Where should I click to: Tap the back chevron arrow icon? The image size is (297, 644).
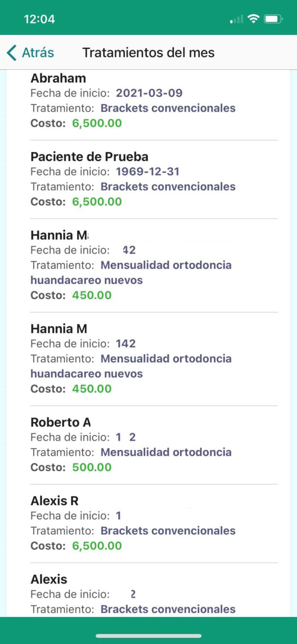pyautogui.click(x=12, y=53)
